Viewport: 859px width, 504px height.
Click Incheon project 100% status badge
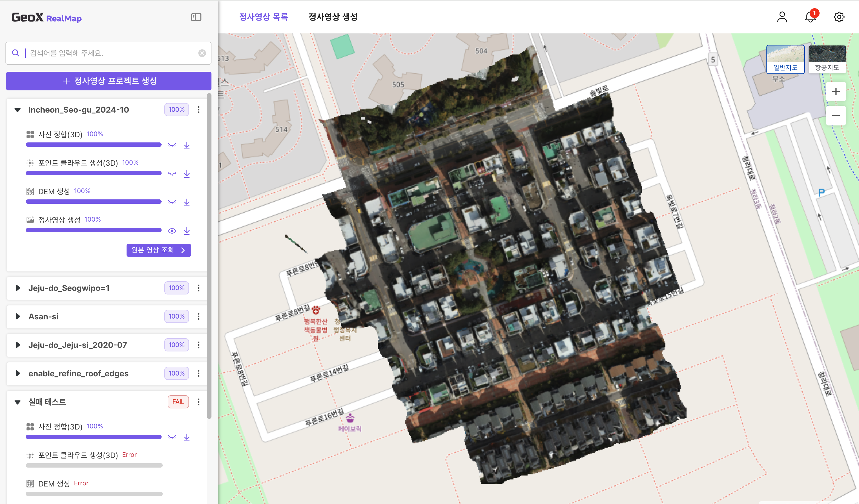[x=177, y=110]
